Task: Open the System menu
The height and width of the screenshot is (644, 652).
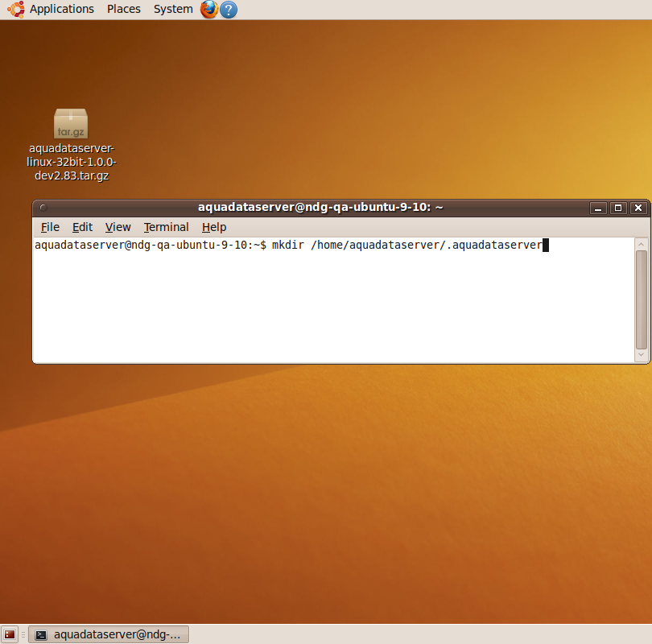Action: pyautogui.click(x=173, y=9)
